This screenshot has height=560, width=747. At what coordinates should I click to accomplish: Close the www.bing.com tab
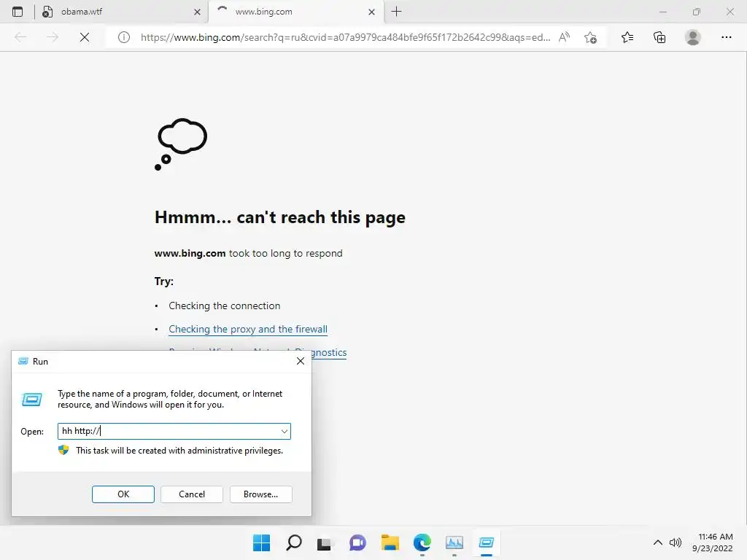click(371, 12)
